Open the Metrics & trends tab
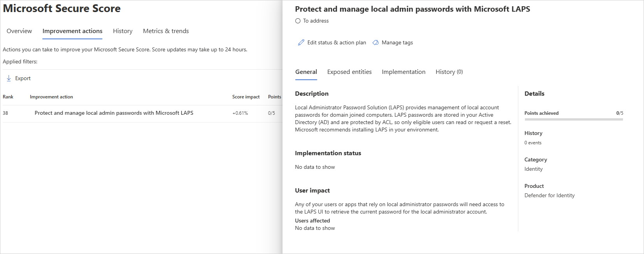 (166, 31)
